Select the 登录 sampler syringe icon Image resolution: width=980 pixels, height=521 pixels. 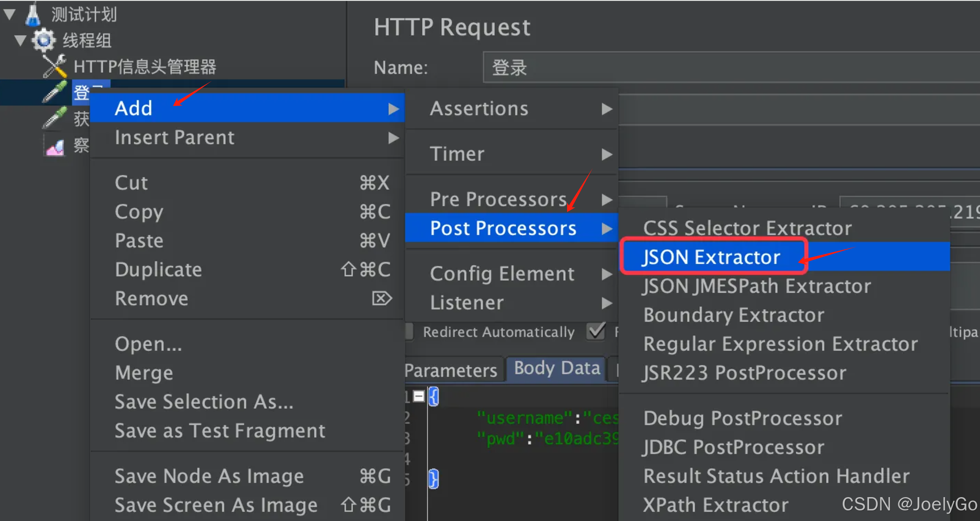(54, 92)
